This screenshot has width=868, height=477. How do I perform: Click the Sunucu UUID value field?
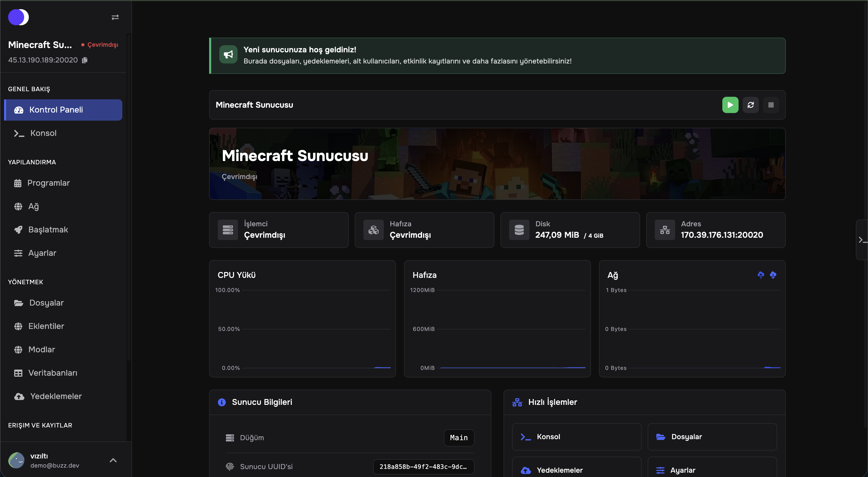(423, 467)
